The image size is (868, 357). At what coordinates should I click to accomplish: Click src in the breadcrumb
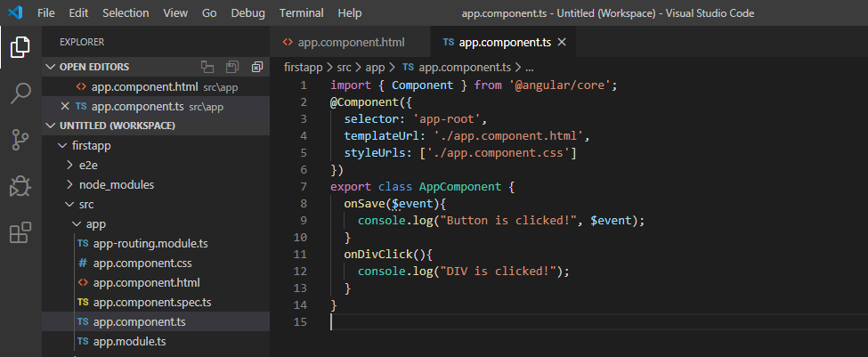point(344,68)
